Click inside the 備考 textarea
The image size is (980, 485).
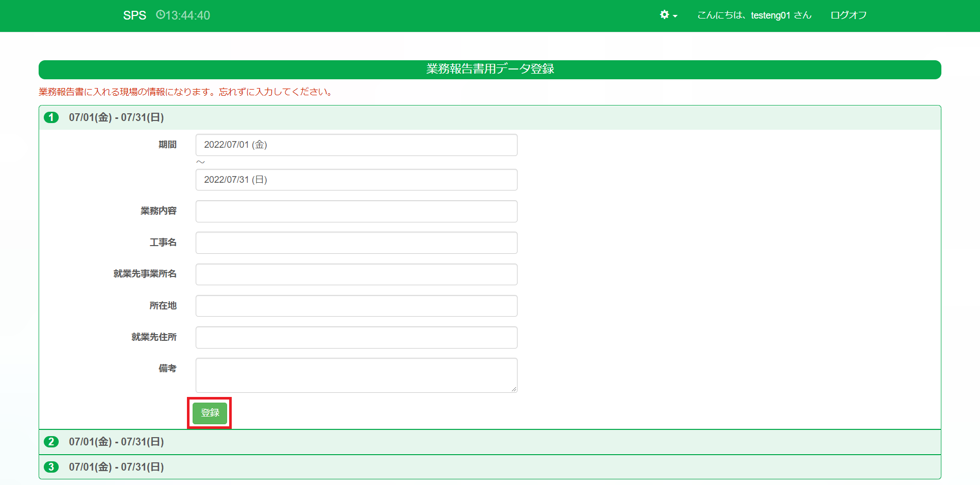point(356,375)
